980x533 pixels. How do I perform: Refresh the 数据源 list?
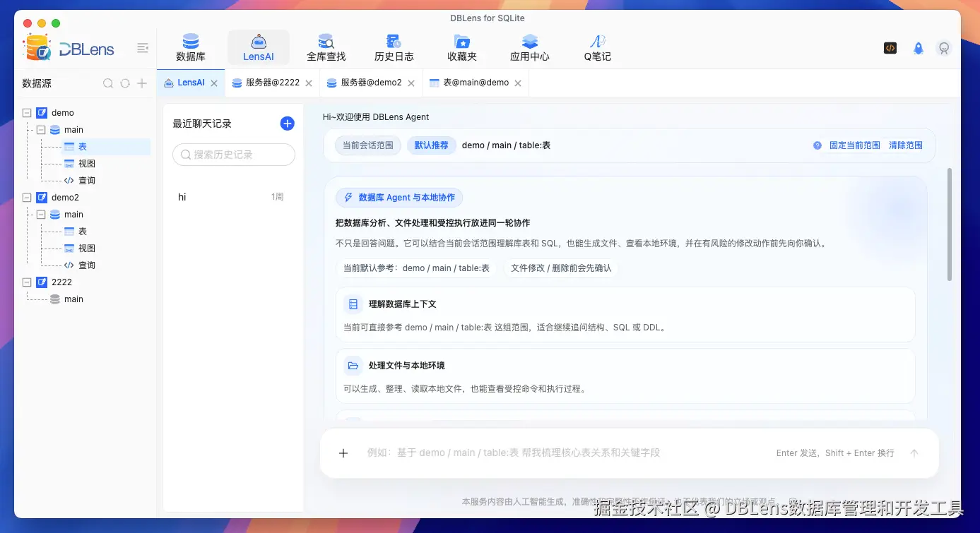click(125, 83)
